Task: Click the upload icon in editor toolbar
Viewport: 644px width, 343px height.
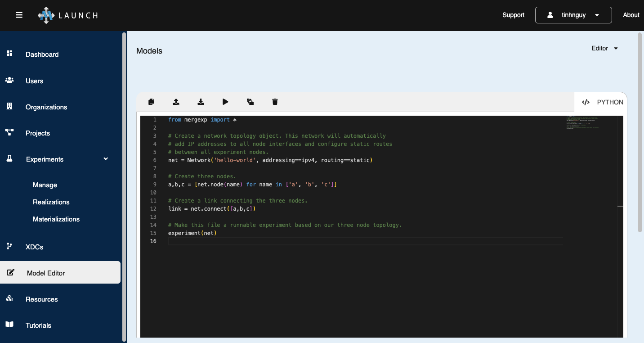Action: click(176, 102)
